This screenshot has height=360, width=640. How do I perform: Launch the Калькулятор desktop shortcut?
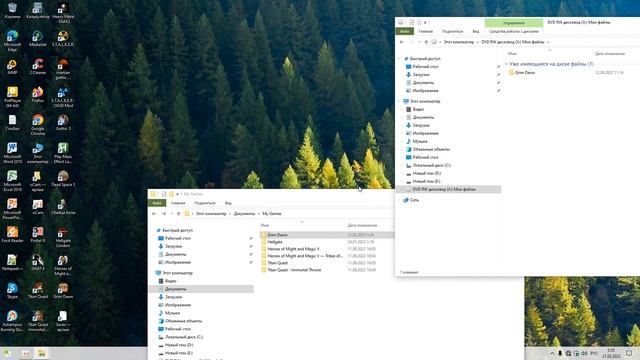38,11
